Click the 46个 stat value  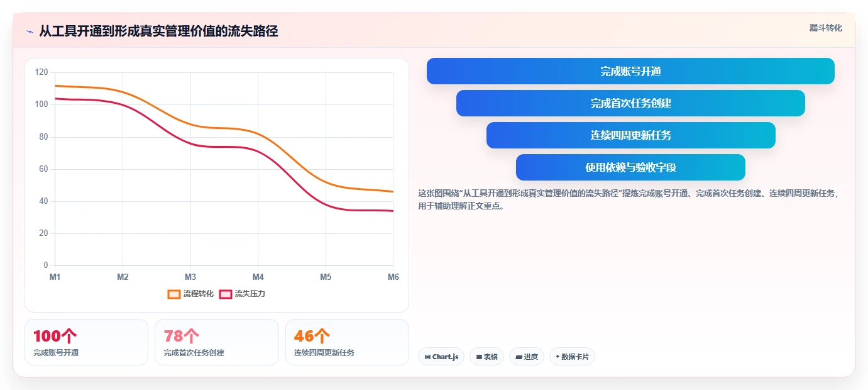pos(312,336)
